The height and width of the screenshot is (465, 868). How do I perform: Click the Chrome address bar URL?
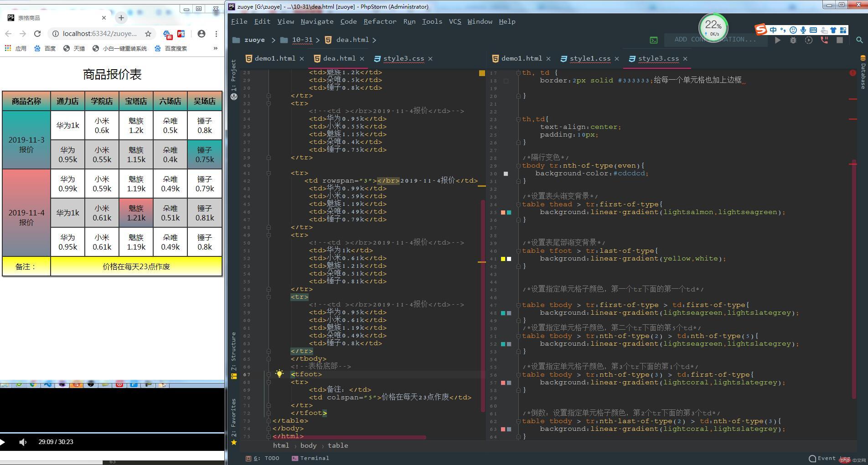click(99, 34)
